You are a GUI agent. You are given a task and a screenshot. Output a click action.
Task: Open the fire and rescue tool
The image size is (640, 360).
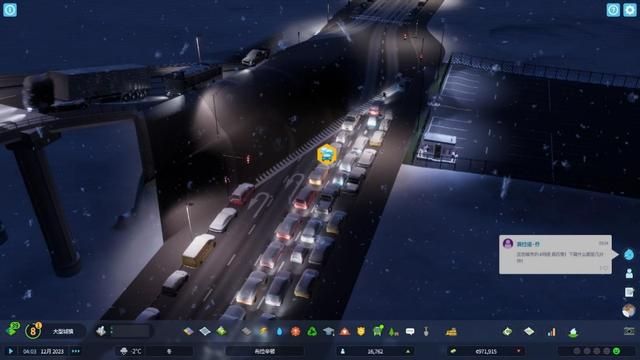(x=345, y=331)
